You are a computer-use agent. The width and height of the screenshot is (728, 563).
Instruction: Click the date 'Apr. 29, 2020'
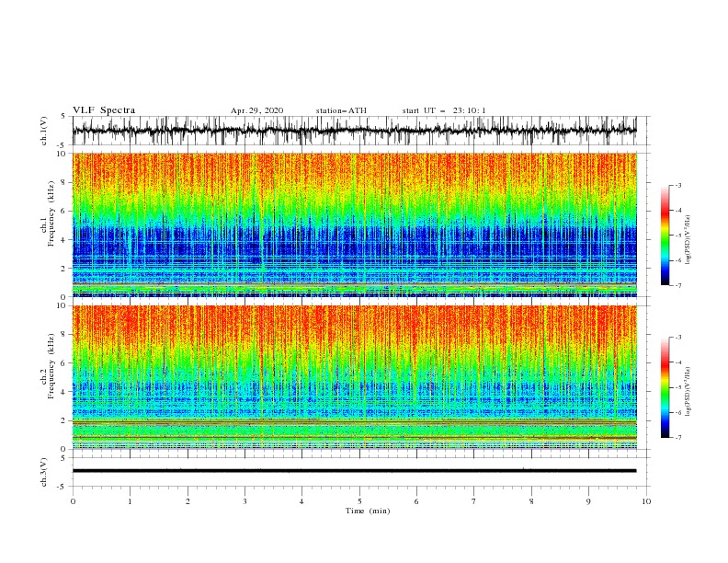coord(256,110)
